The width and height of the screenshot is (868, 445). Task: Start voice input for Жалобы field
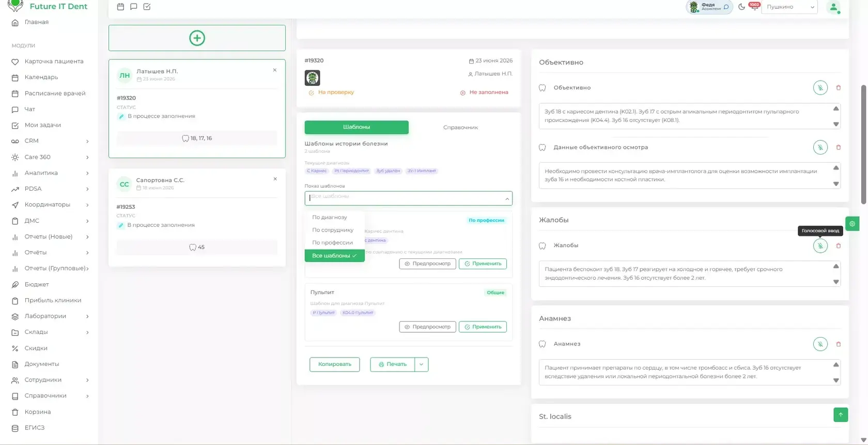[820, 245]
